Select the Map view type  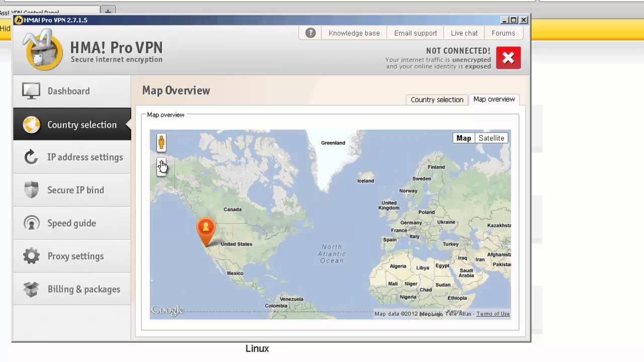[464, 138]
